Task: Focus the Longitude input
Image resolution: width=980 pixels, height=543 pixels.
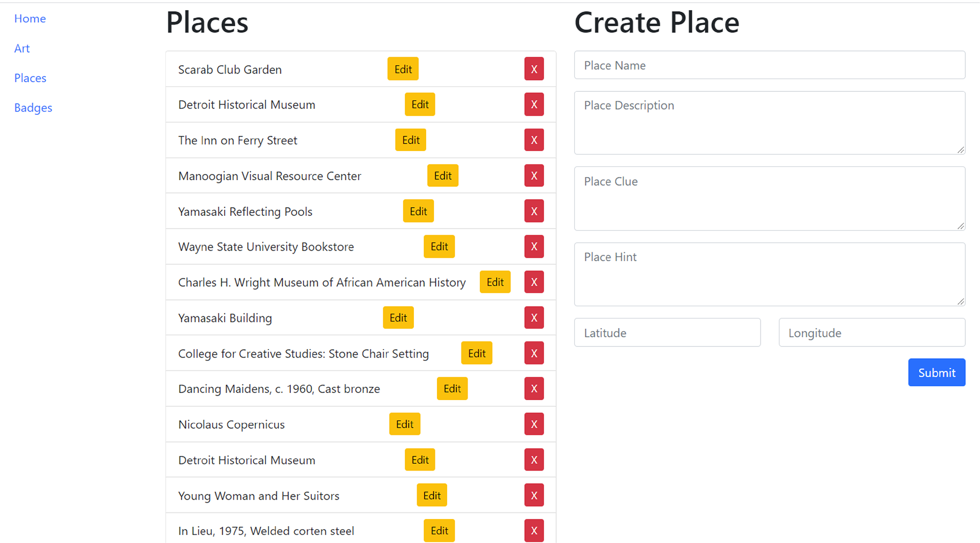Action: coord(872,333)
